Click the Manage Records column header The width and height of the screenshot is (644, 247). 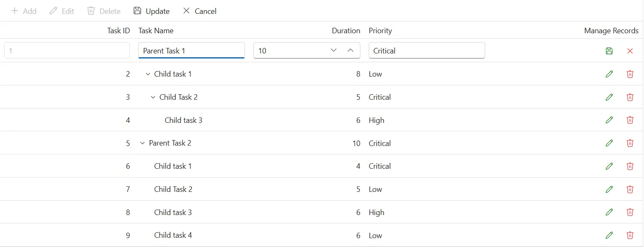pyautogui.click(x=611, y=31)
